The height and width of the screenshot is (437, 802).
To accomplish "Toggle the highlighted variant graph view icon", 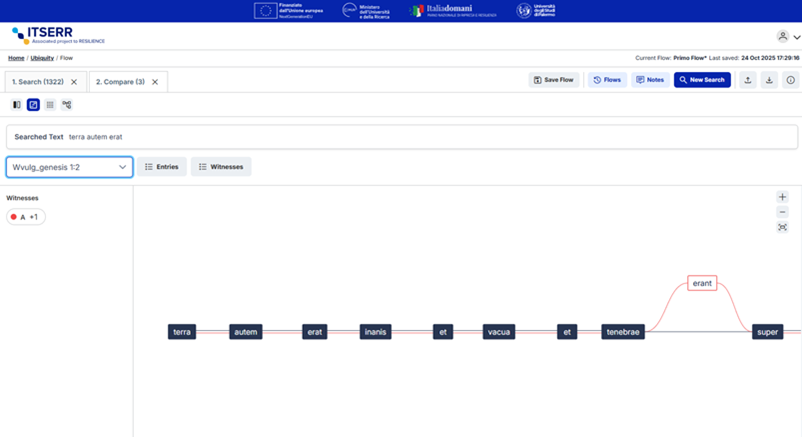I will pos(33,105).
